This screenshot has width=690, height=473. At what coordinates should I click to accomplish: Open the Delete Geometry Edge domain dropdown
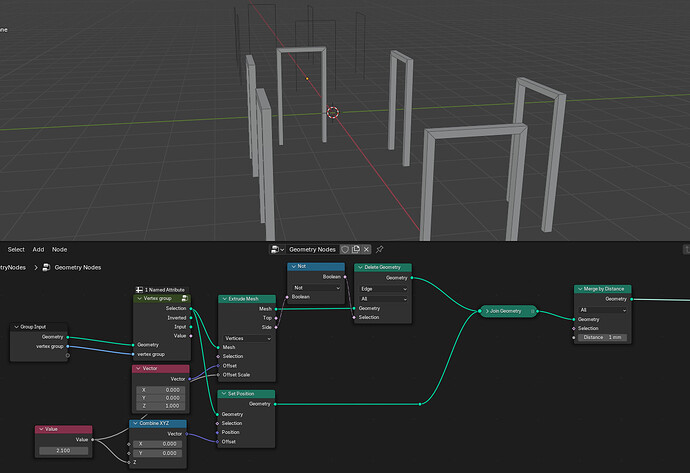click(383, 289)
